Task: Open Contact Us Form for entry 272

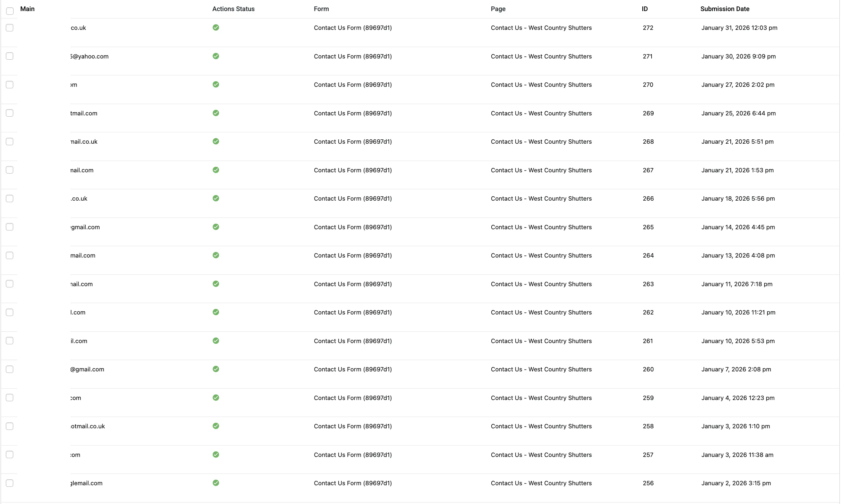Action: (x=352, y=27)
